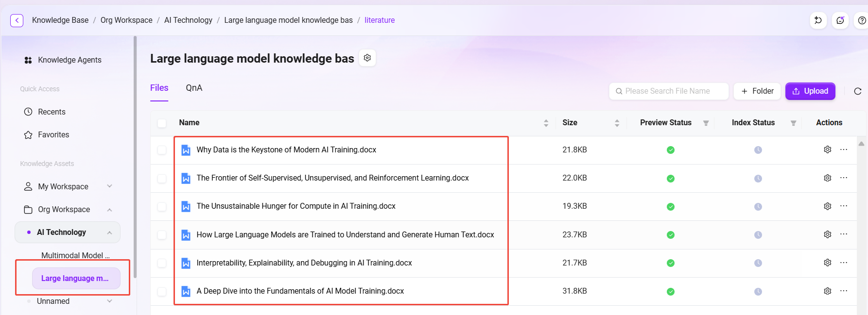Image resolution: width=868 pixels, height=315 pixels.
Task: Click the Upload button
Action: pyautogui.click(x=810, y=91)
